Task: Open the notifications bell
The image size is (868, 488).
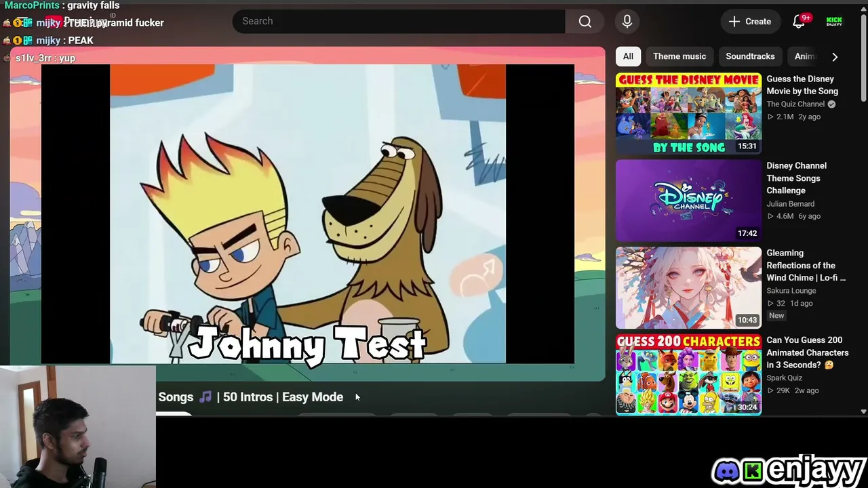Action: click(x=799, y=22)
